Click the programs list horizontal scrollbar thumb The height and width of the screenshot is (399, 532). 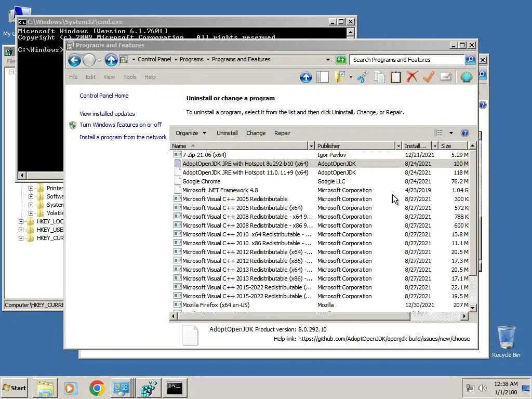point(294,316)
